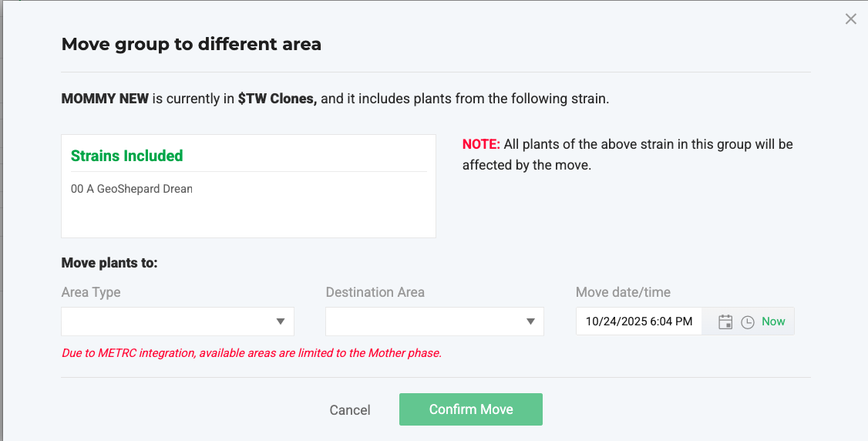Expand the Destination Area dropdown arrow
The width and height of the screenshot is (868, 441).
pyautogui.click(x=530, y=321)
